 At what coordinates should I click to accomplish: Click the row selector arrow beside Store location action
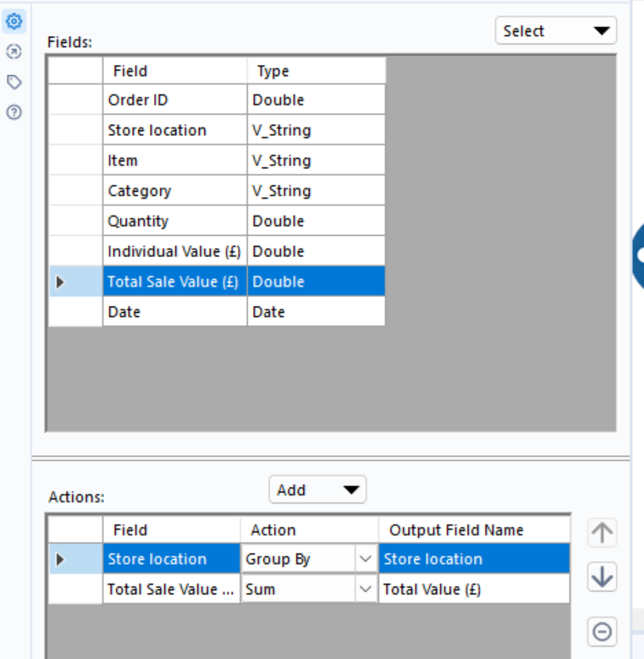pyautogui.click(x=60, y=559)
